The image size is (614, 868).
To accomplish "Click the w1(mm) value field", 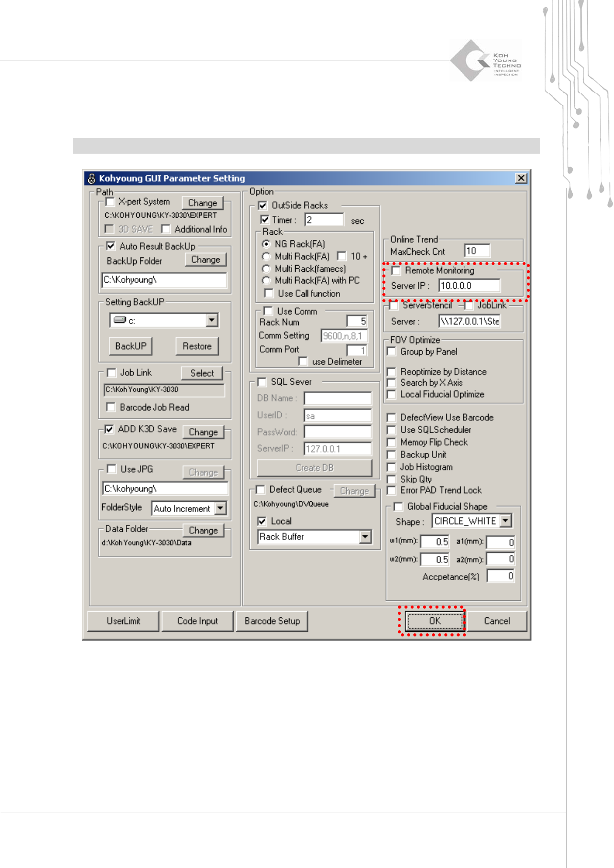I will point(435,542).
